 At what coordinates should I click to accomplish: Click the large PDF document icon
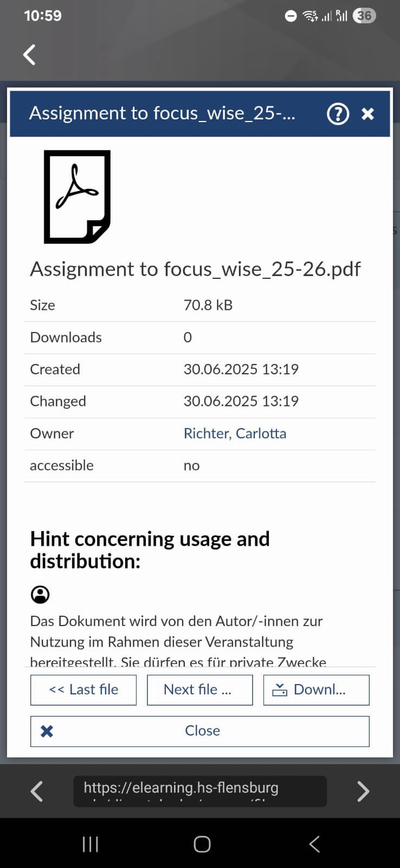coord(77,196)
